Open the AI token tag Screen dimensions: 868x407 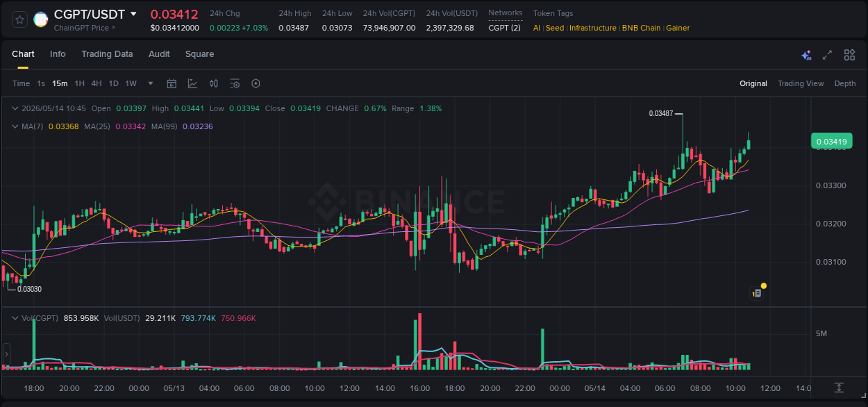tap(537, 28)
